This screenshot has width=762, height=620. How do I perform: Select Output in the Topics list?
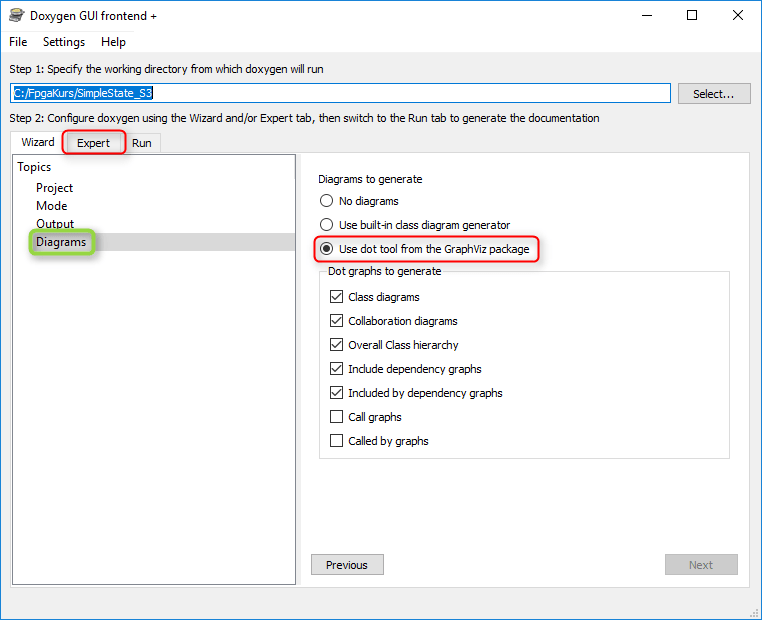coord(55,224)
